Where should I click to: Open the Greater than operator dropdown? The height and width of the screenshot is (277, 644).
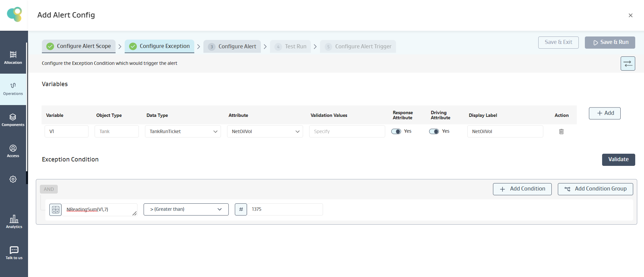tap(186, 209)
